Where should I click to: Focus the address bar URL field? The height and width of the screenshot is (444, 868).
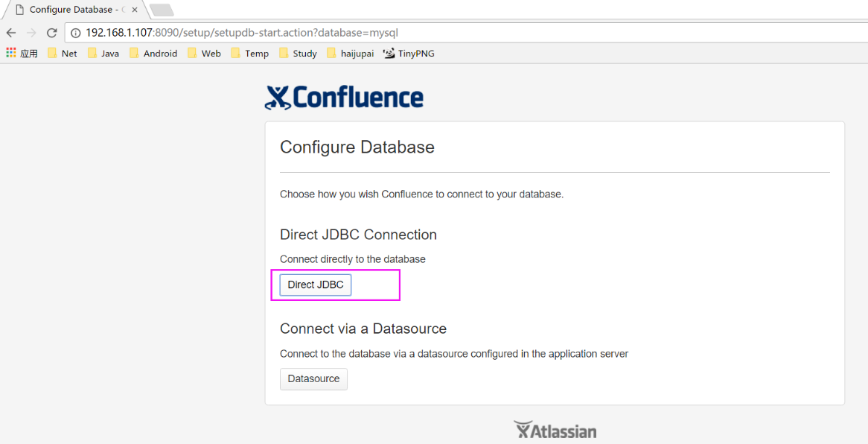click(466, 33)
